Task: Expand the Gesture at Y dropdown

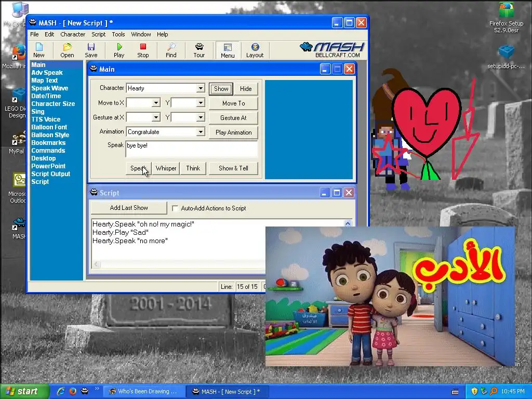Action: pos(201,117)
